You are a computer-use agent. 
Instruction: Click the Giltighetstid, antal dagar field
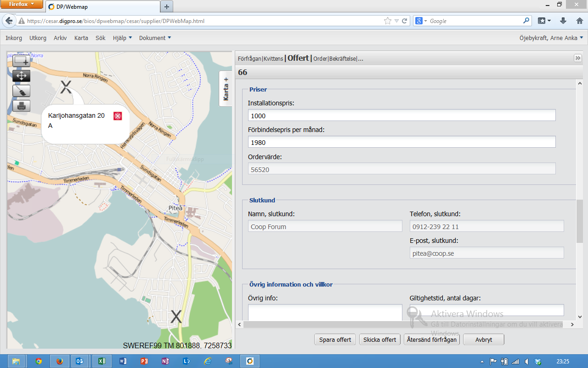point(486,310)
